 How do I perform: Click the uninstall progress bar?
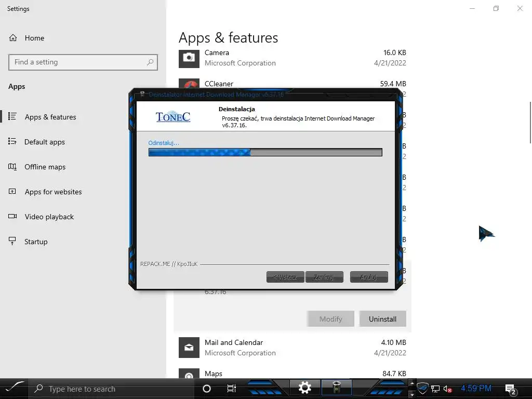265,152
